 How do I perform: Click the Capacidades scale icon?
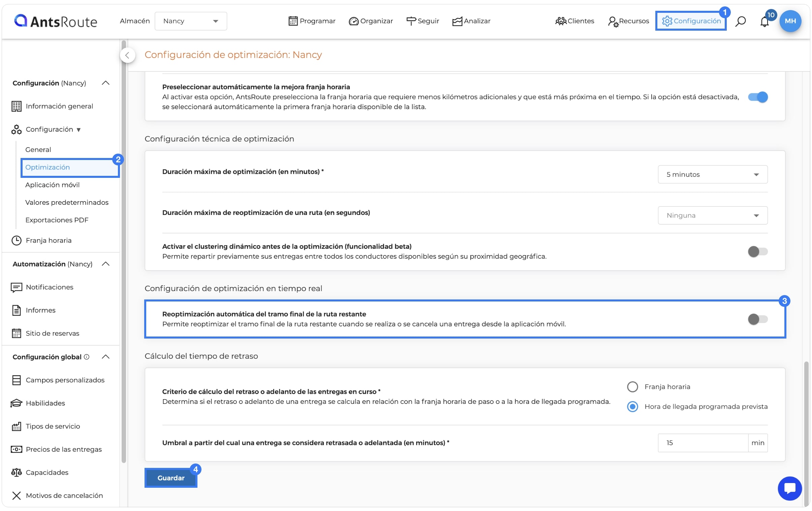(x=16, y=472)
